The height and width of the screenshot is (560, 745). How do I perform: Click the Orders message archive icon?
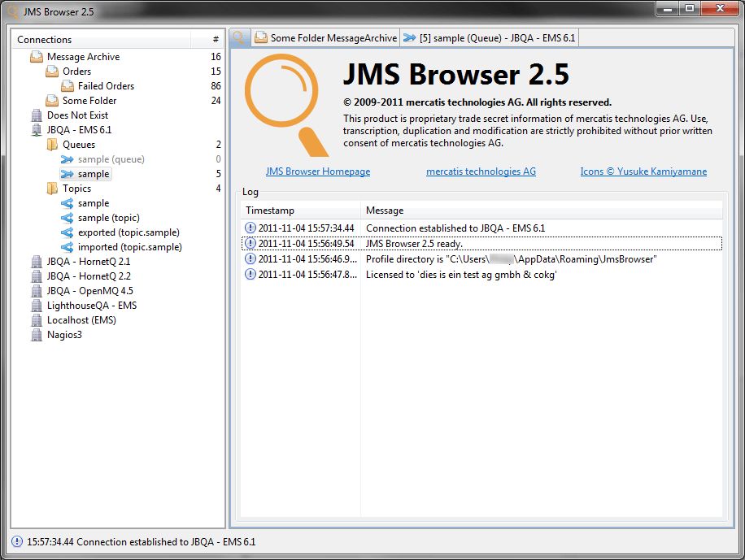tap(50, 72)
